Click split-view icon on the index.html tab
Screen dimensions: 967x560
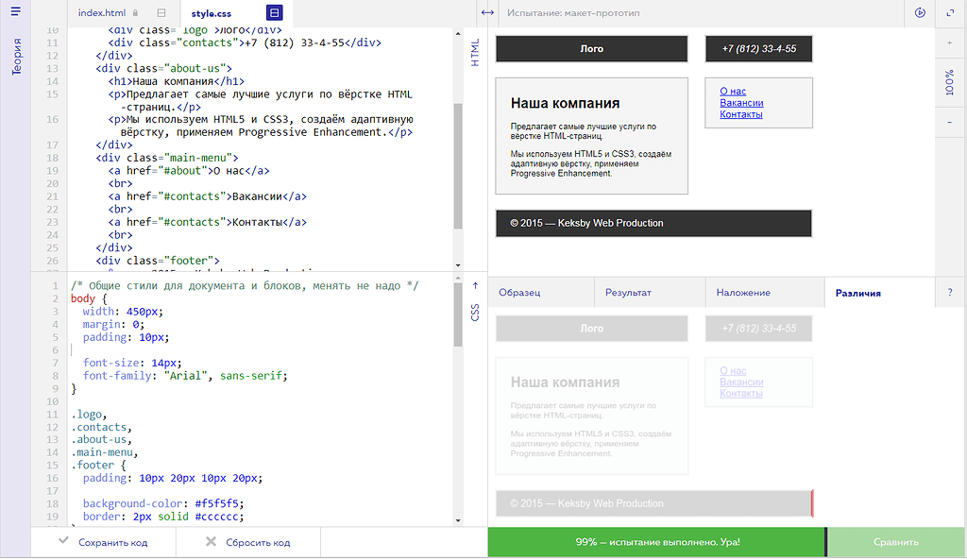coord(161,13)
